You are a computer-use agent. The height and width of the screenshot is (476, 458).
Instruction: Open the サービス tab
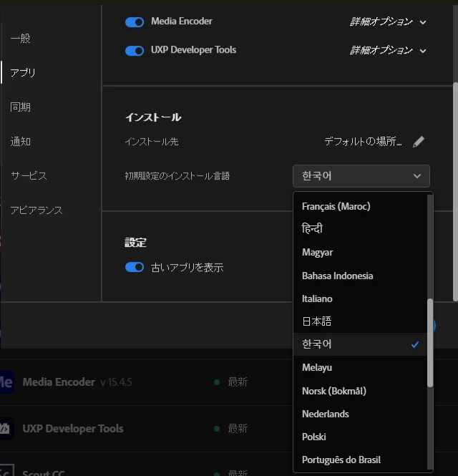(x=29, y=176)
